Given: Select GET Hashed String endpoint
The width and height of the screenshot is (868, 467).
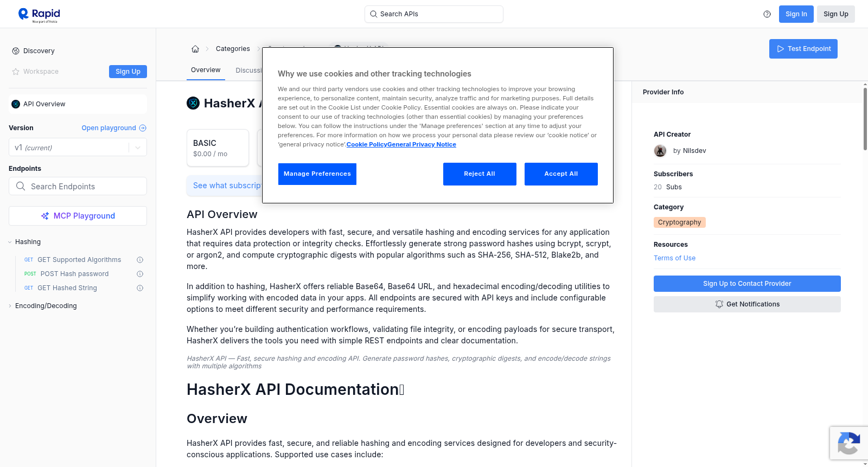Looking at the screenshot, I should click(x=67, y=288).
